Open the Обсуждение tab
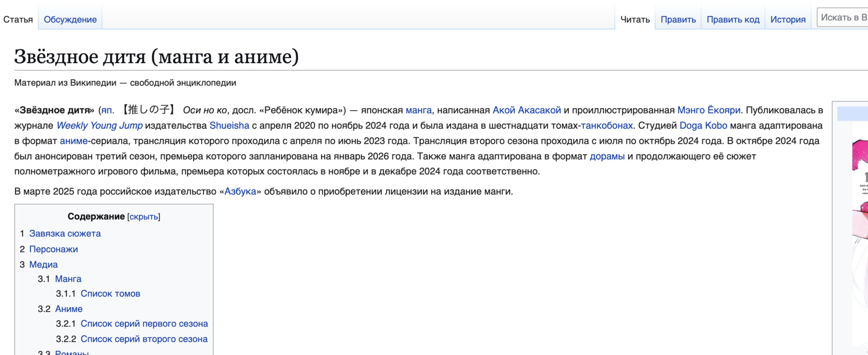This screenshot has height=355, width=868. (x=70, y=19)
